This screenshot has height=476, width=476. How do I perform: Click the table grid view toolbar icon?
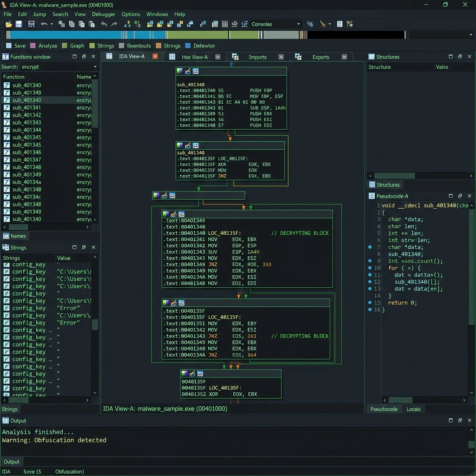pos(225,24)
